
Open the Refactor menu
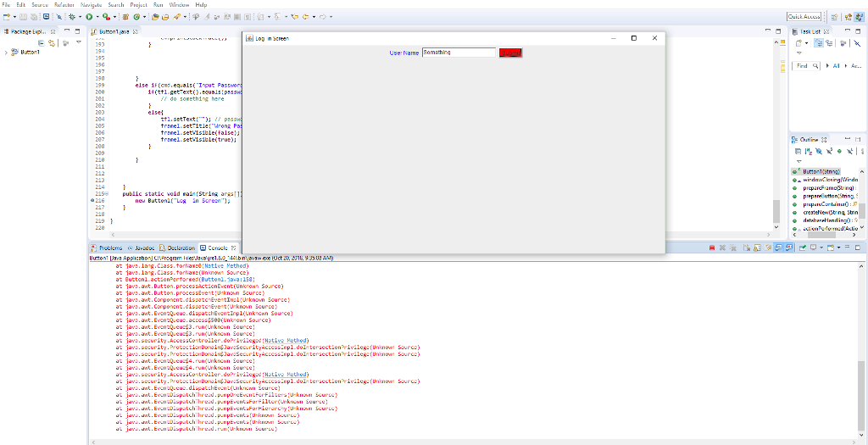pos(64,4)
